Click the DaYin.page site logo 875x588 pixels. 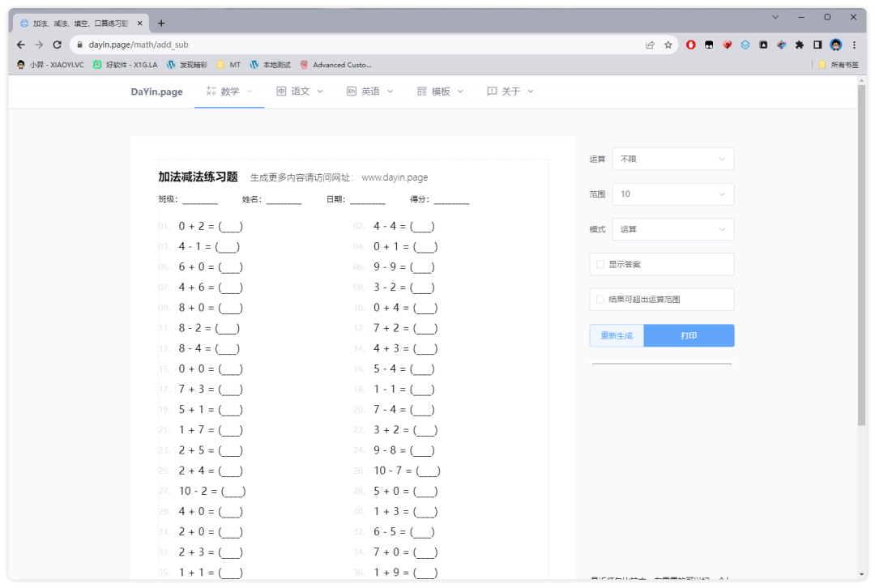(157, 92)
